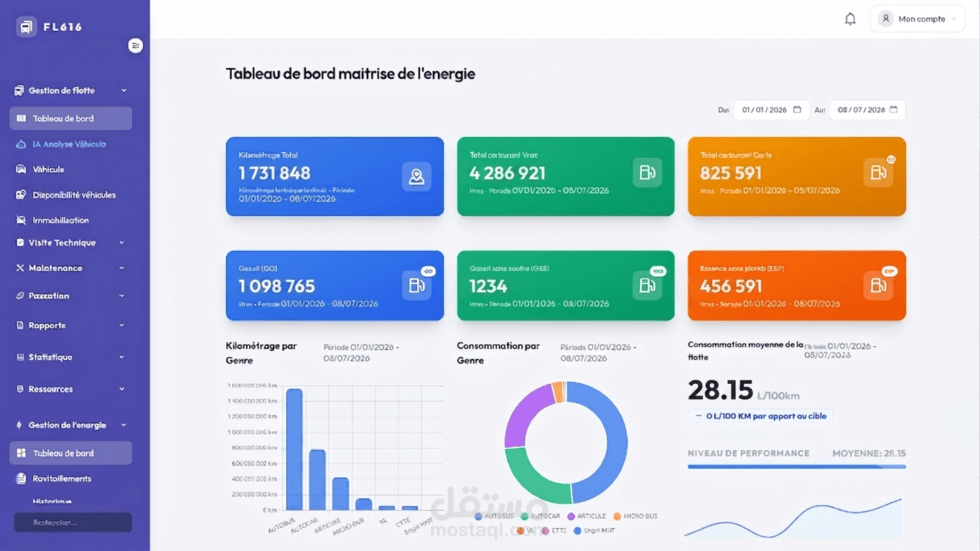The height and width of the screenshot is (551, 980).
Task: Click the Kilométrage par Genre heading
Action: [261, 353]
